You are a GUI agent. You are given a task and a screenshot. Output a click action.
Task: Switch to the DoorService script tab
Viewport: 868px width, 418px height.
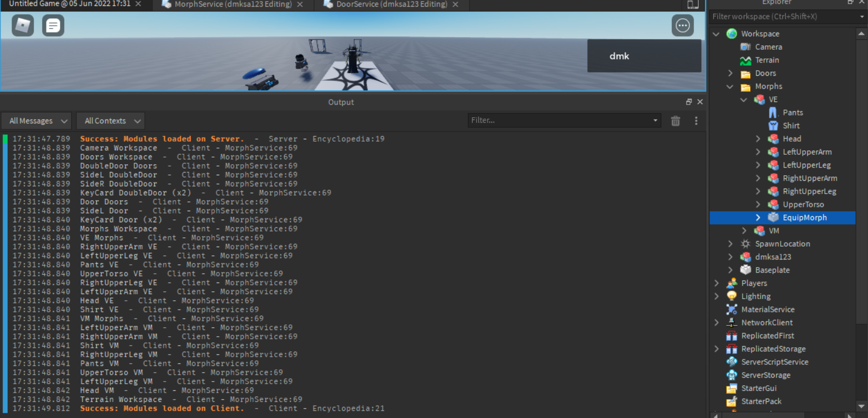[392, 4]
